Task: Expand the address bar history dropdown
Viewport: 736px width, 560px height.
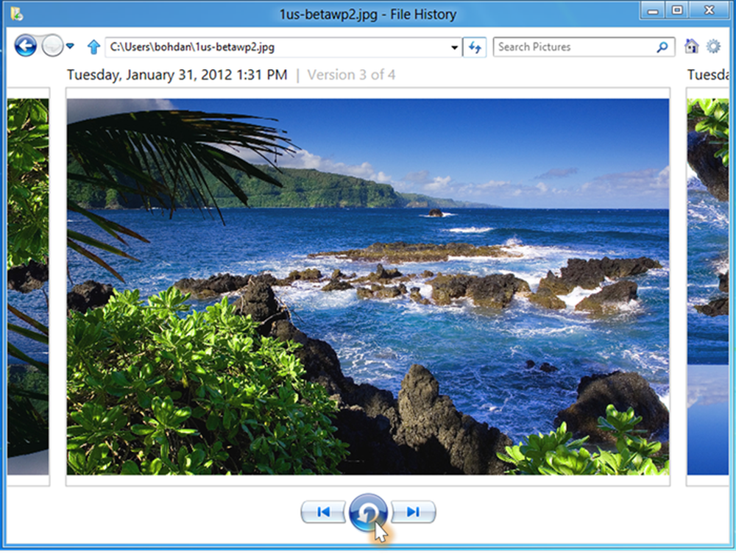Action: (x=454, y=47)
